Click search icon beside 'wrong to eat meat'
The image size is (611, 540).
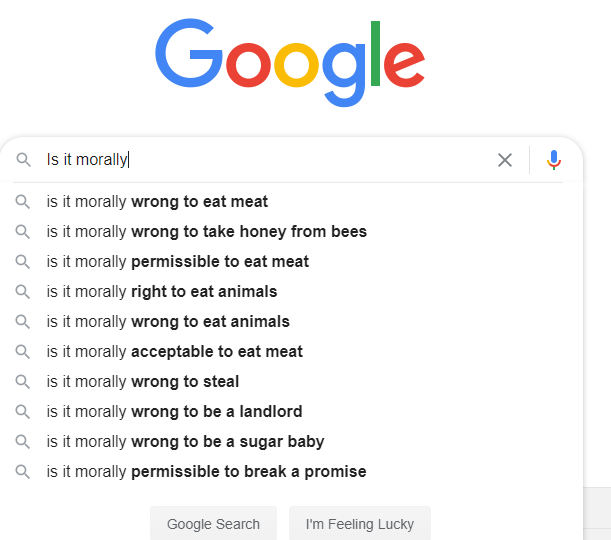click(23, 202)
